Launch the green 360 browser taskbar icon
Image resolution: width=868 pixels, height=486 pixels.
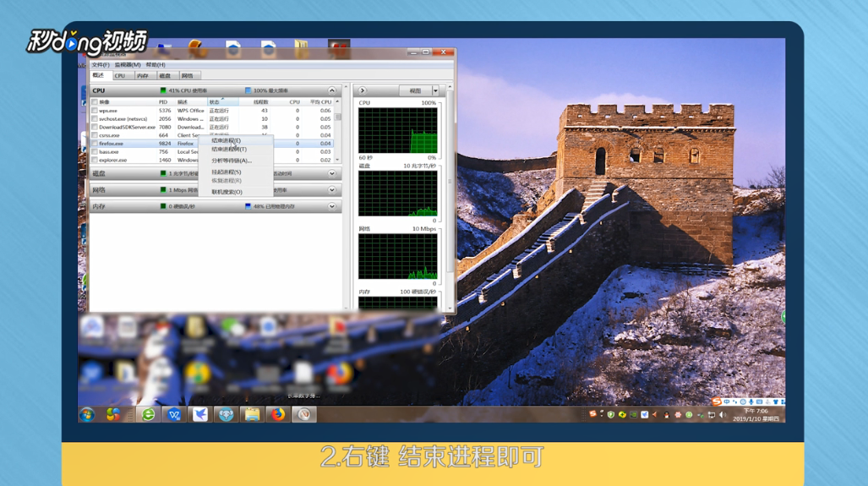149,414
